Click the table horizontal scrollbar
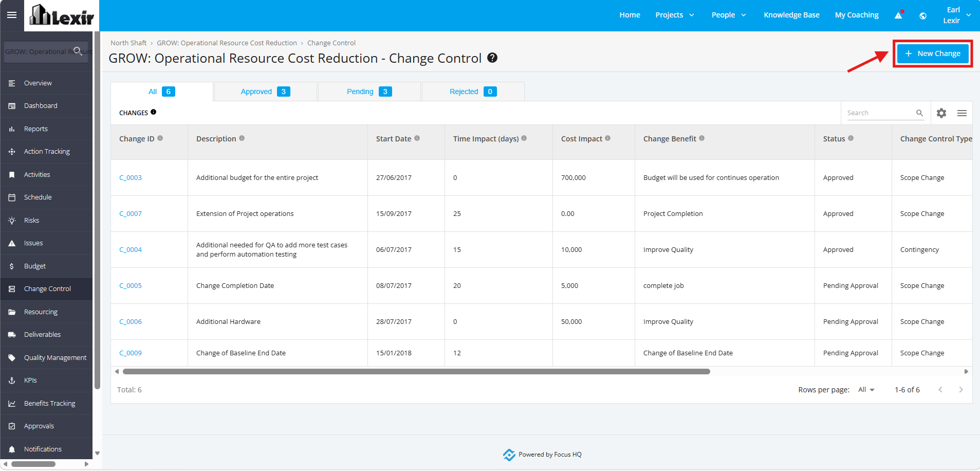The height and width of the screenshot is (471, 980). (x=416, y=371)
